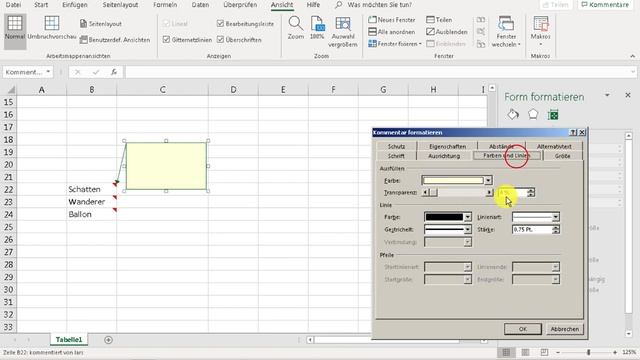Open Linienart dropdown
The width and height of the screenshot is (640, 360).
[x=556, y=217]
